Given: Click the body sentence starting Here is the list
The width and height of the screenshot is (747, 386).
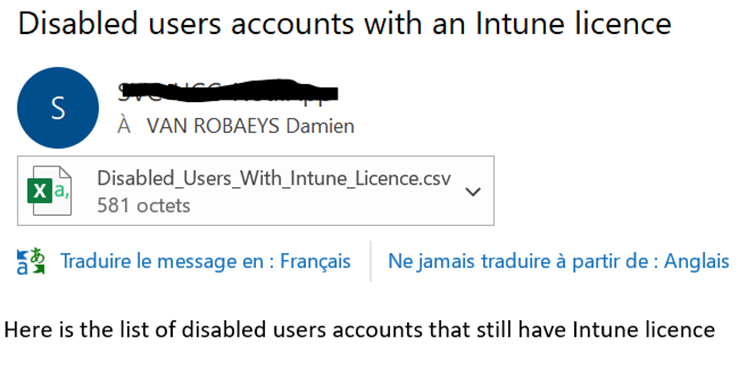Looking at the screenshot, I should click(x=360, y=330).
